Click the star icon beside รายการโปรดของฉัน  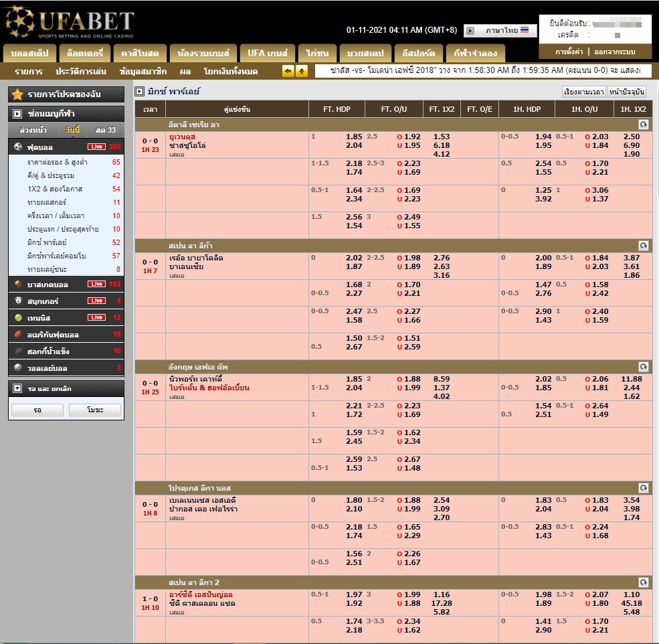pos(18,94)
